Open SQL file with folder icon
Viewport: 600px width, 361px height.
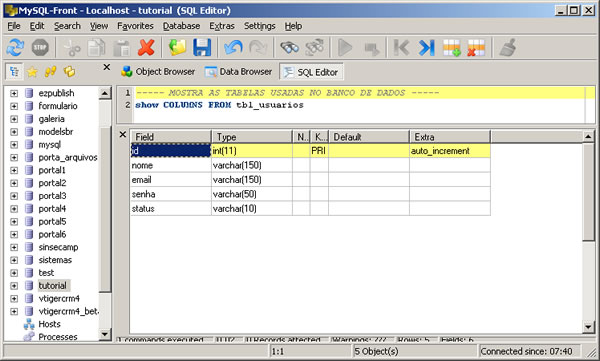[177, 48]
